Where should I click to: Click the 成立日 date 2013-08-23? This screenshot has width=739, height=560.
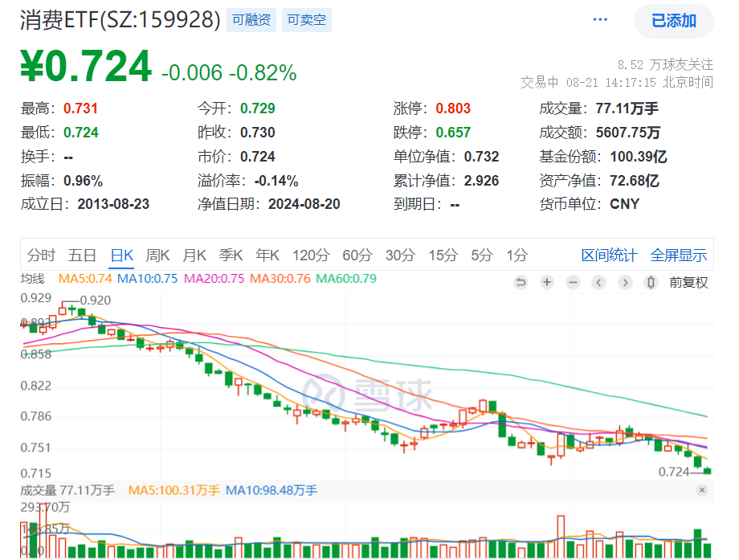coord(113,204)
